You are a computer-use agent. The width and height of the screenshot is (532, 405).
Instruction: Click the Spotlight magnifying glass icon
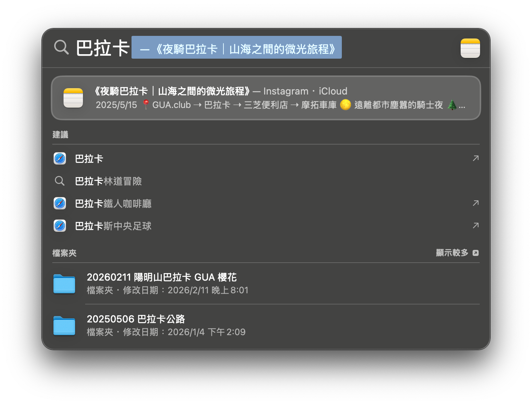pyautogui.click(x=61, y=48)
